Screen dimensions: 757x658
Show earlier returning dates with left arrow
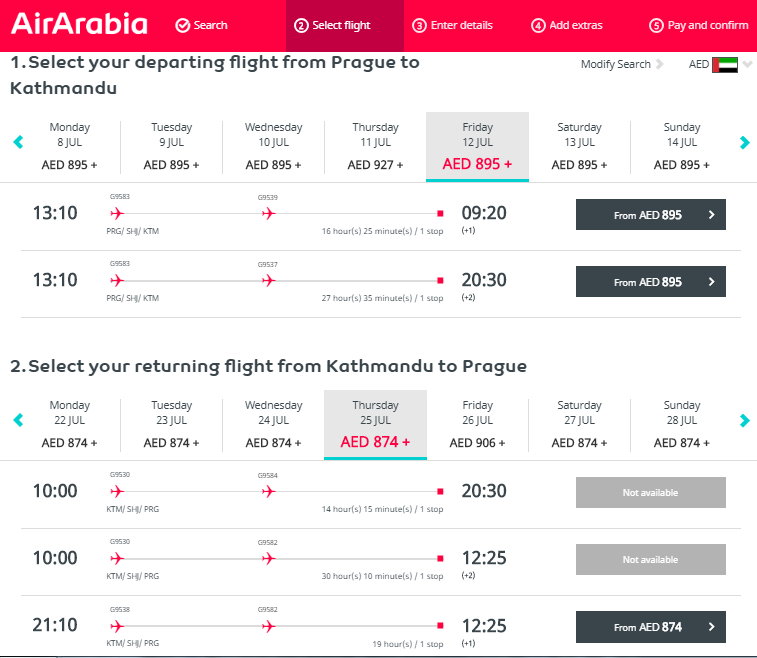(18, 420)
